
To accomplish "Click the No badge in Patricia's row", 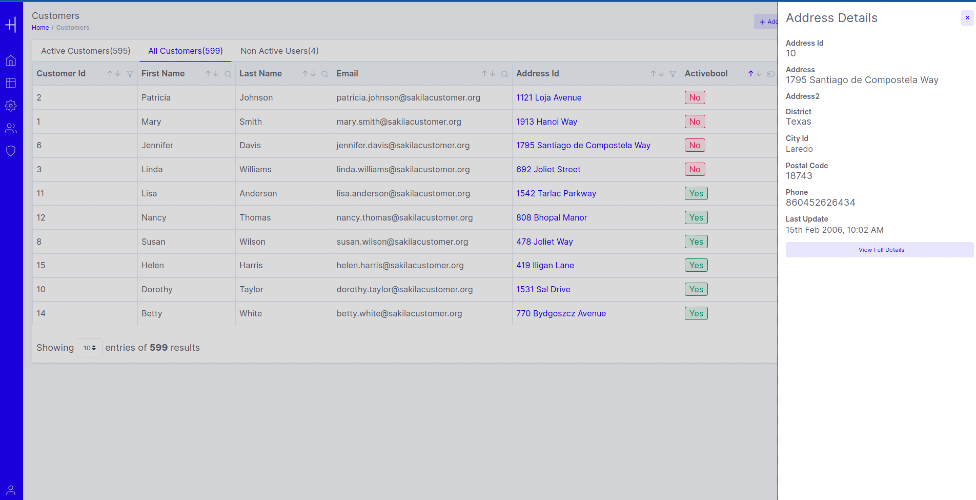I will point(695,98).
